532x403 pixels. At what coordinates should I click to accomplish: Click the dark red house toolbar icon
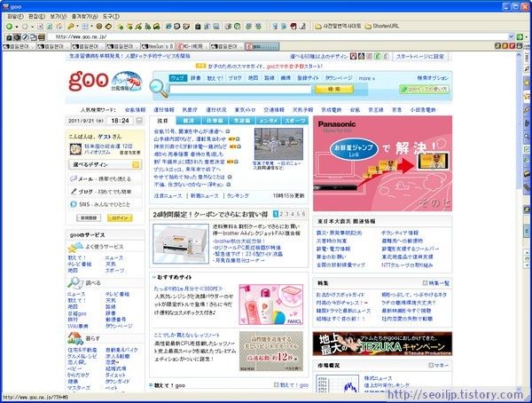coord(293,26)
